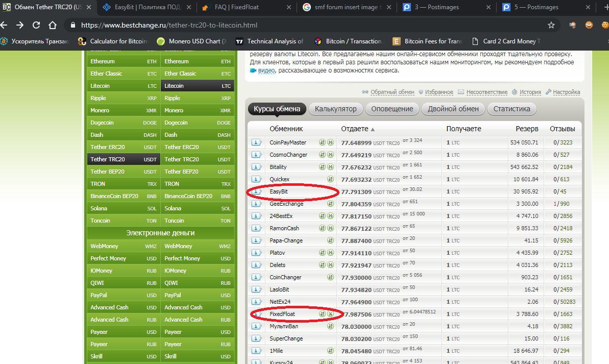Open the info icon for Bitality
This screenshot has height=364, width=609.
tap(256, 167)
